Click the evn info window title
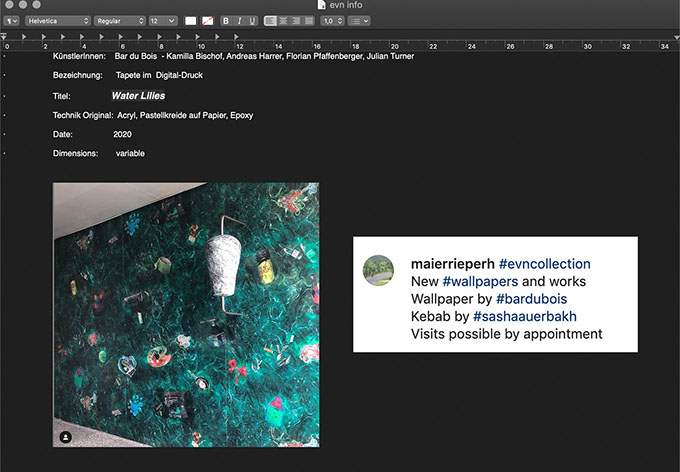The image size is (680, 472). 346,5
